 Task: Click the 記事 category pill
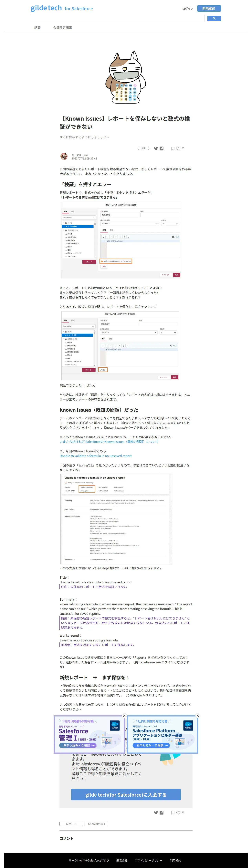[x=143, y=148]
